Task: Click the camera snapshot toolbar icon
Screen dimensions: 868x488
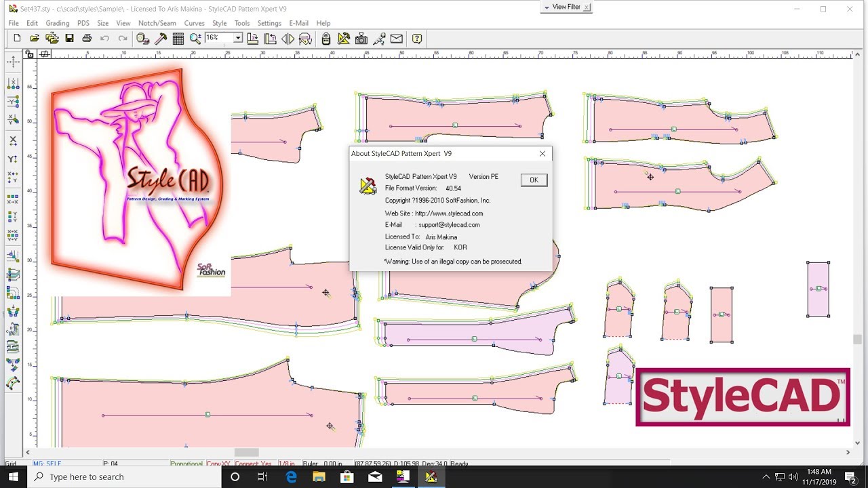Action: point(361,39)
